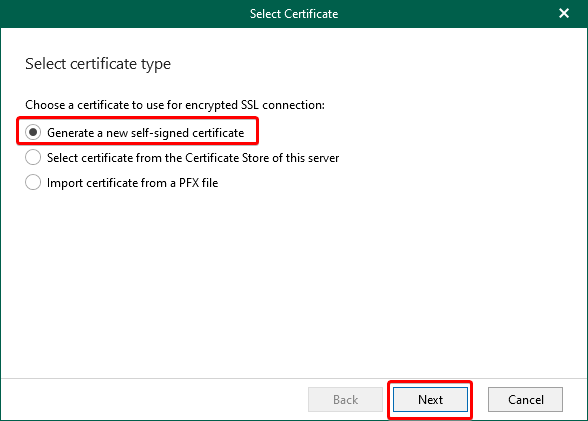Click the Import certificate from a PFX file label

pyautogui.click(x=132, y=183)
